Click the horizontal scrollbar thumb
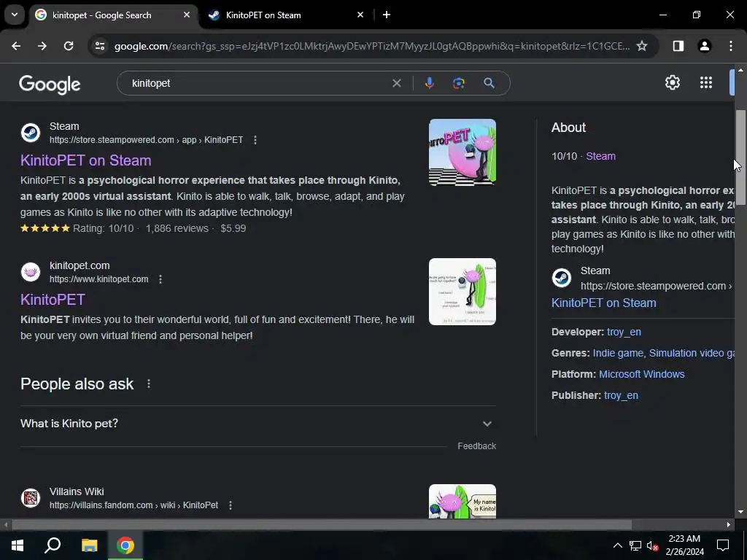The width and height of the screenshot is (747, 560). coord(322,525)
